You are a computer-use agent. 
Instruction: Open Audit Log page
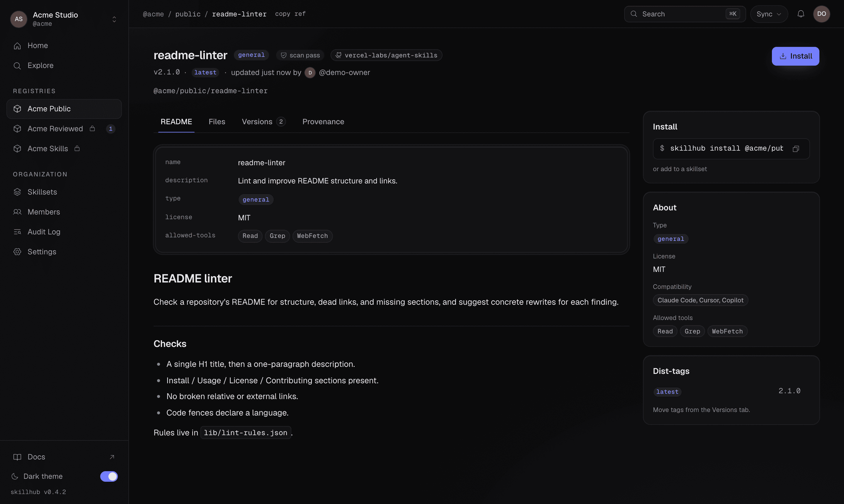[64, 232]
